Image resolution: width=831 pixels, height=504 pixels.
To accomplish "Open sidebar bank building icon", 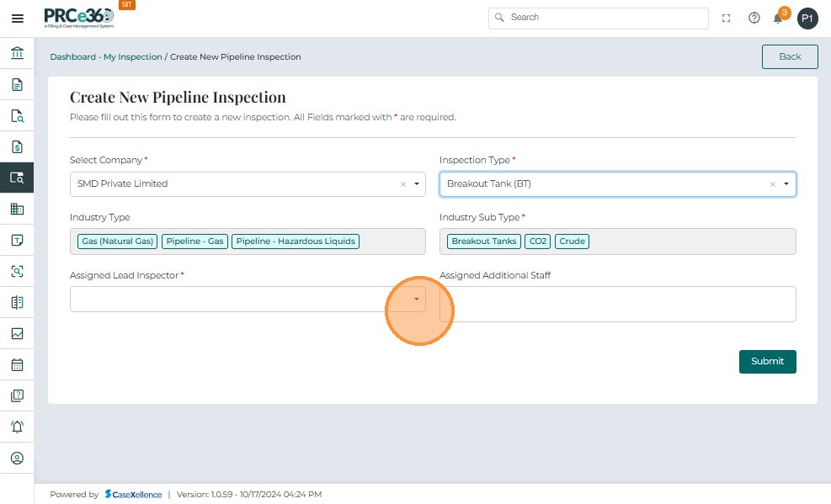I will tap(17, 53).
